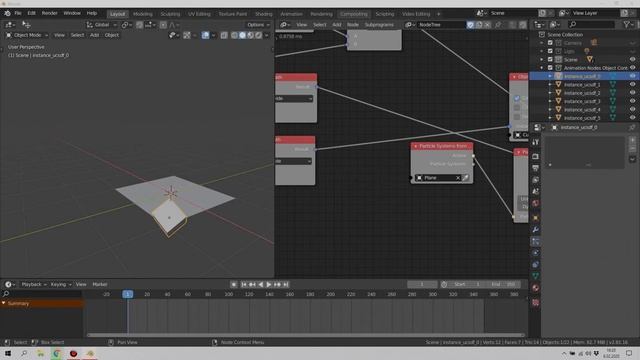Open the Tool properties tab
Image resolution: width=640 pixels, height=360 pixels.
[x=536, y=142]
